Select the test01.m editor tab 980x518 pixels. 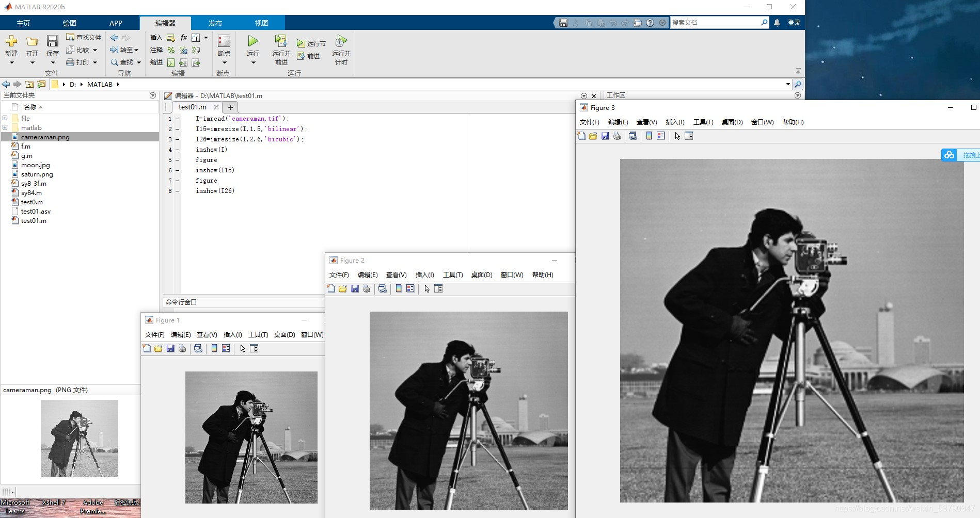tap(192, 107)
